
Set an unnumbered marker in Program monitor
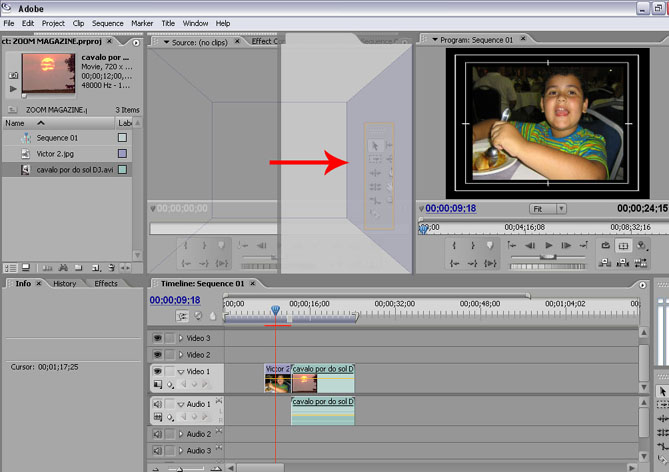point(489,245)
